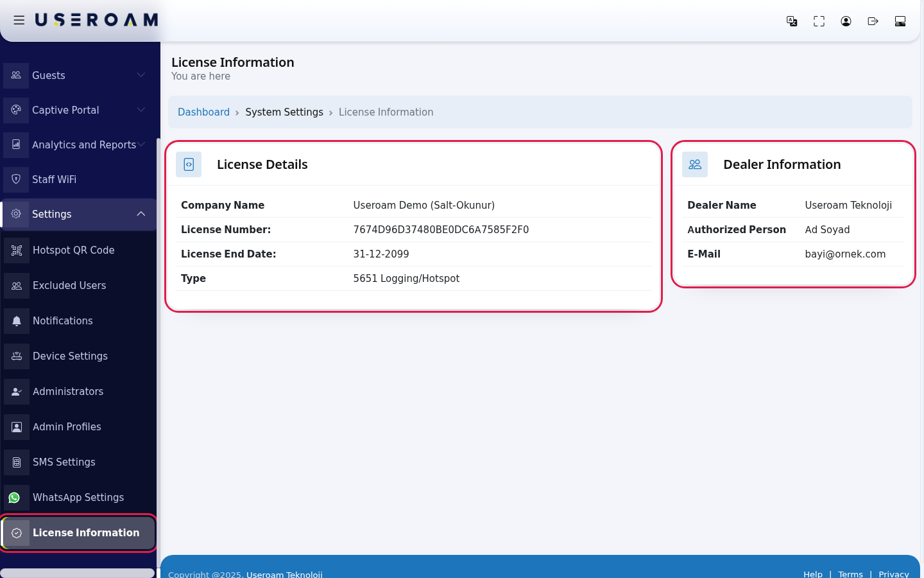This screenshot has height=578, width=924.
Task: Click the Admin Profiles icon
Action: pos(17,427)
